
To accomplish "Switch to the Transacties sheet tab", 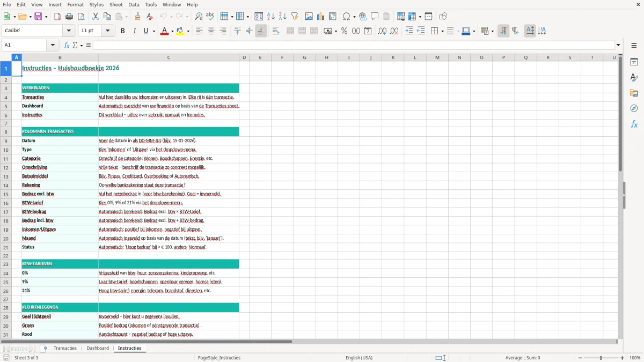I will click(x=65, y=348).
